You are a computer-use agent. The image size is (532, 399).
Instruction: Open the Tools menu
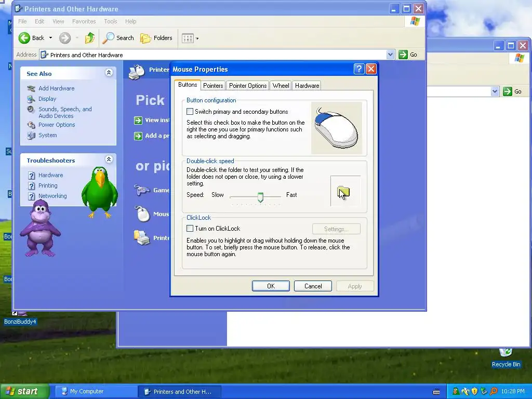[x=110, y=21]
